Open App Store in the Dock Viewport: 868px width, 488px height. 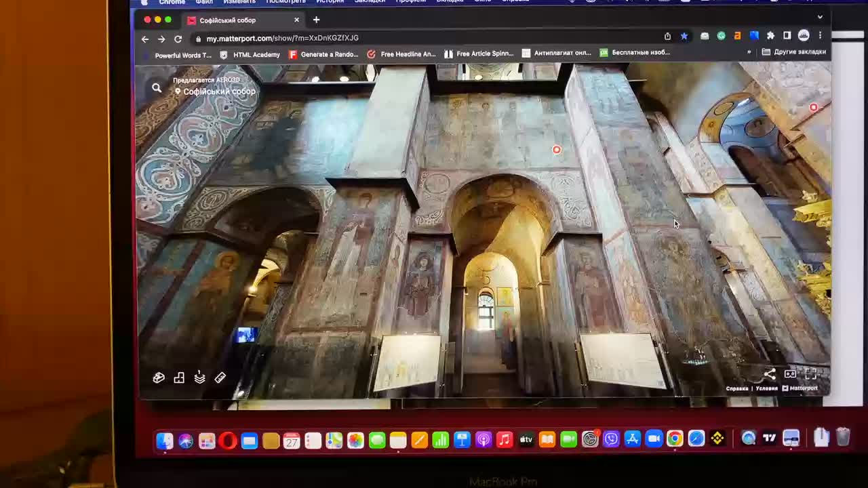[x=632, y=439]
